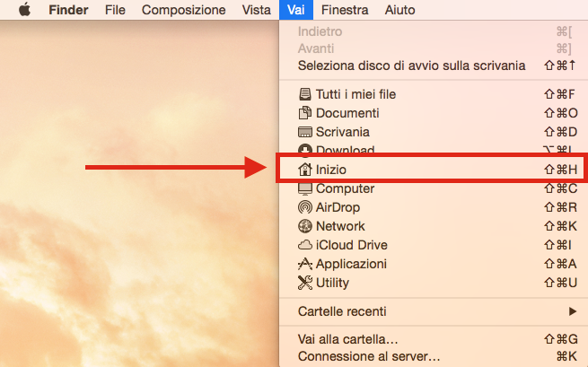Click the Tutti i miei file icon
The image size is (588, 367).
pyautogui.click(x=305, y=94)
